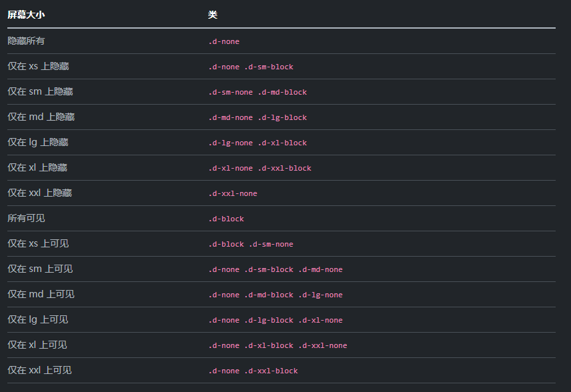Click the 仅在 xs 上隐藏 cell
Image resolution: width=571 pixels, height=392 pixels.
38,66
